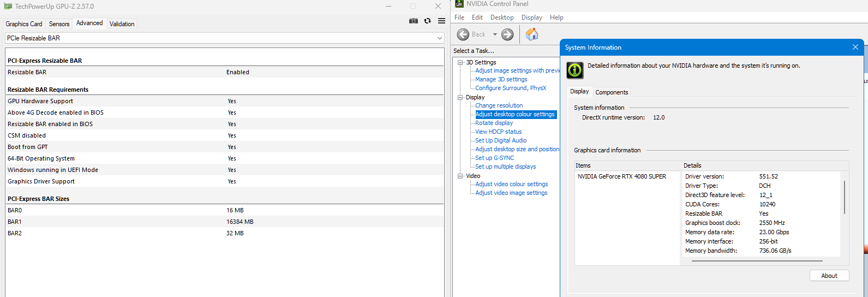
Task: Open Rotate display
Action: [494, 123]
